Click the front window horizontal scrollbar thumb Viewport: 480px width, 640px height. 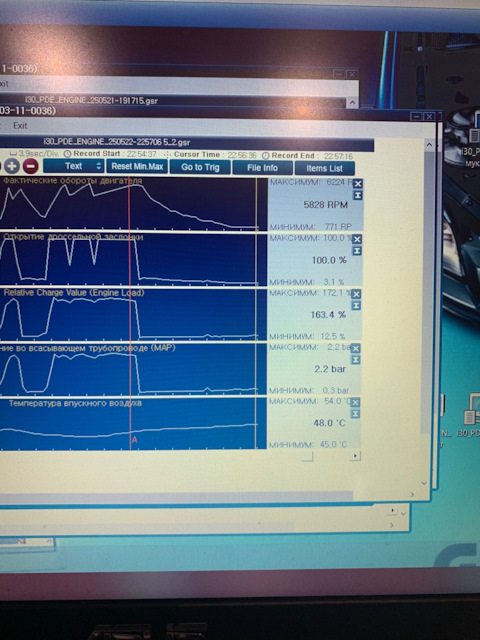tap(176, 496)
